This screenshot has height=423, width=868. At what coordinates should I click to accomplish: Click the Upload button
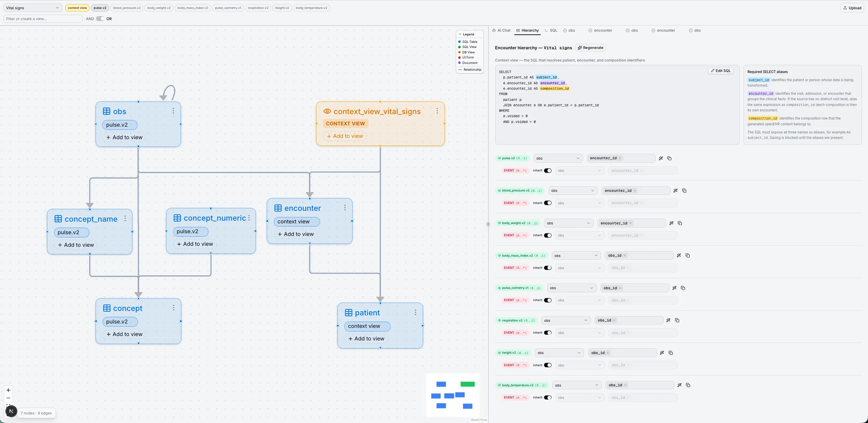(852, 8)
